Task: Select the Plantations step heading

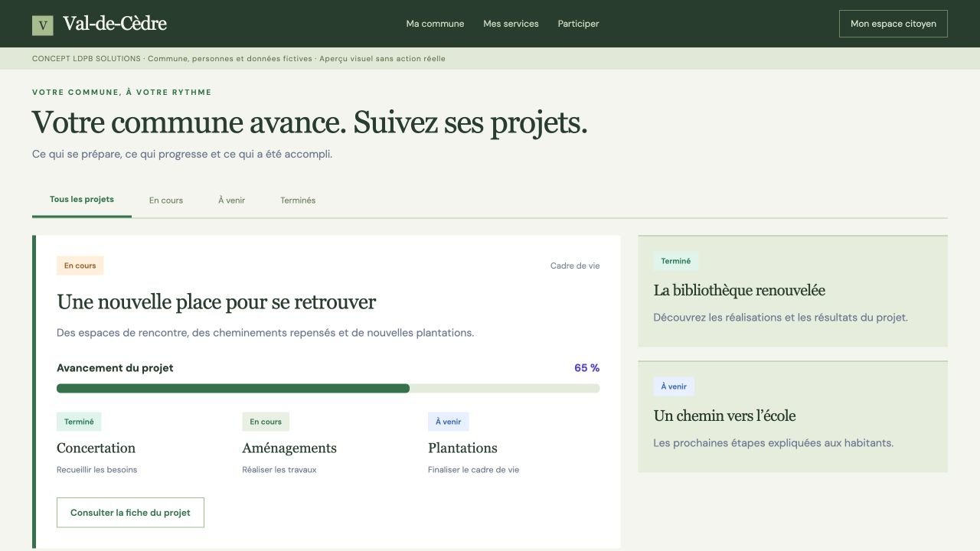Action: 462,448
